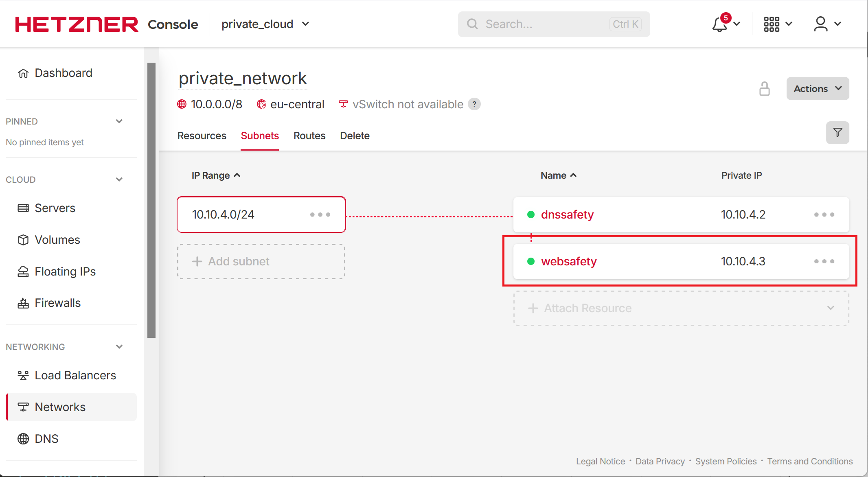Click the Floating IPs icon

tap(23, 271)
